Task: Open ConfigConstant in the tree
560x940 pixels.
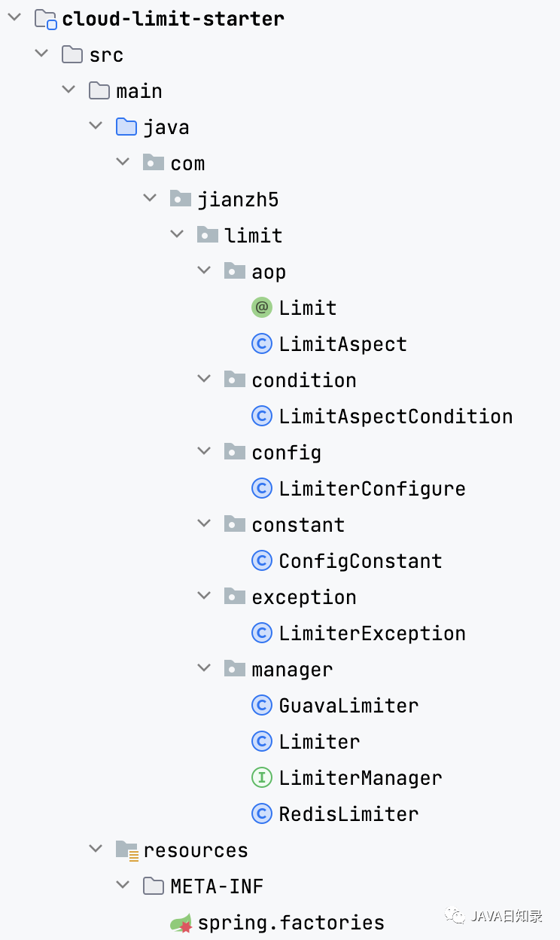Action: point(361,560)
